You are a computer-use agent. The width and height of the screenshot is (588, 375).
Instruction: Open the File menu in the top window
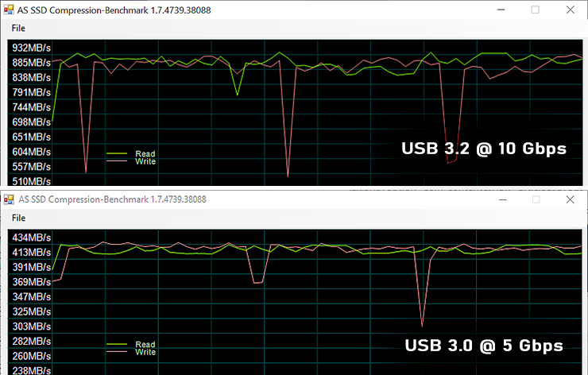pyautogui.click(x=18, y=28)
